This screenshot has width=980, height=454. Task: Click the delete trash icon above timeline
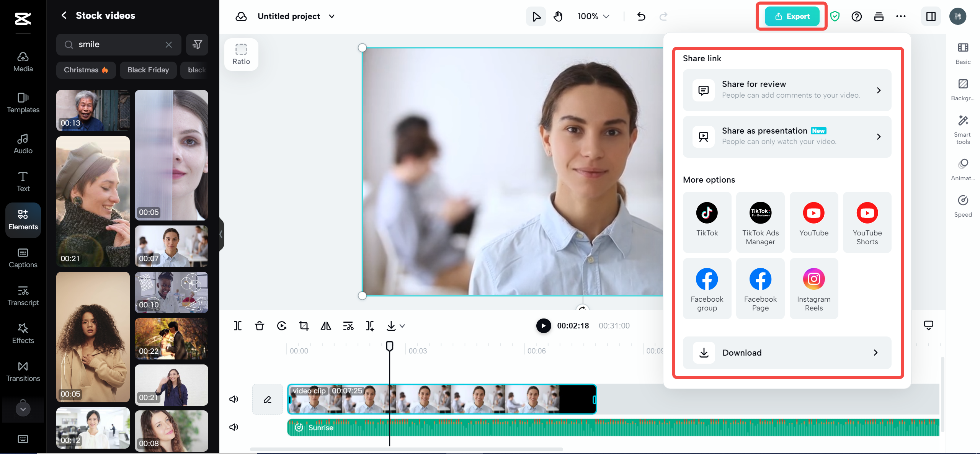tap(260, 326)
